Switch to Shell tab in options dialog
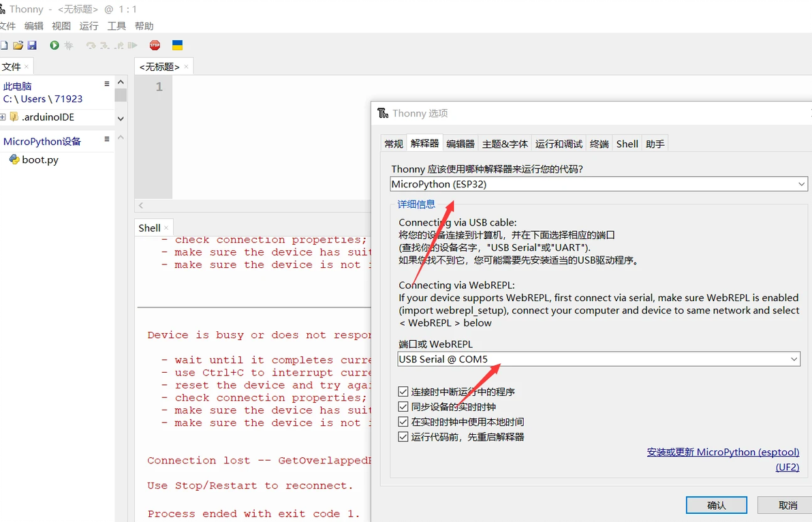 pyautogui.click(x=627, y=144)
